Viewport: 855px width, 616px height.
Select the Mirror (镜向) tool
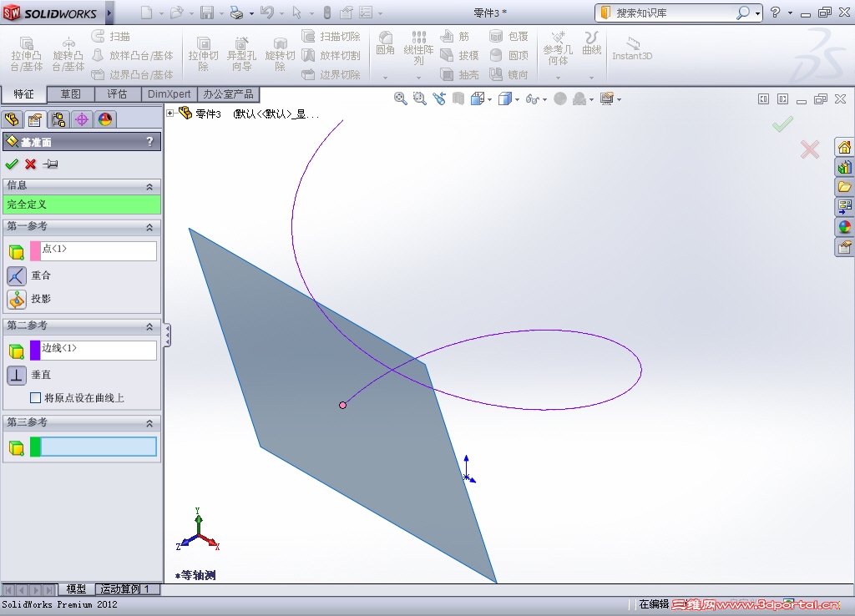point(508,74)
